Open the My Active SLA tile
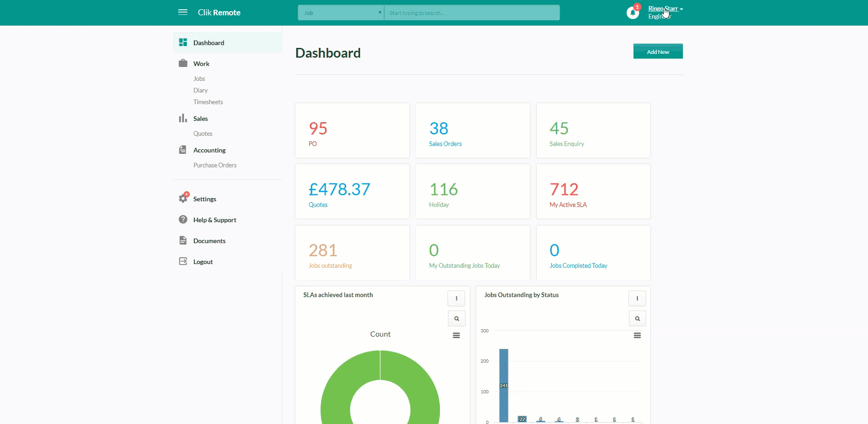The width and height of the screenshot is (868, 424). [593, 191]
